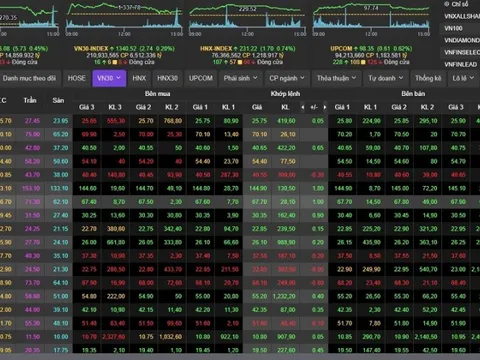Open the Thỏa thuận dropdown

coord(336,78)
